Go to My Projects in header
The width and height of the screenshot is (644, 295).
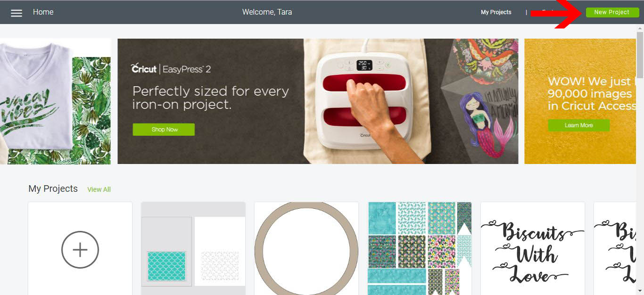pos(496,12)
